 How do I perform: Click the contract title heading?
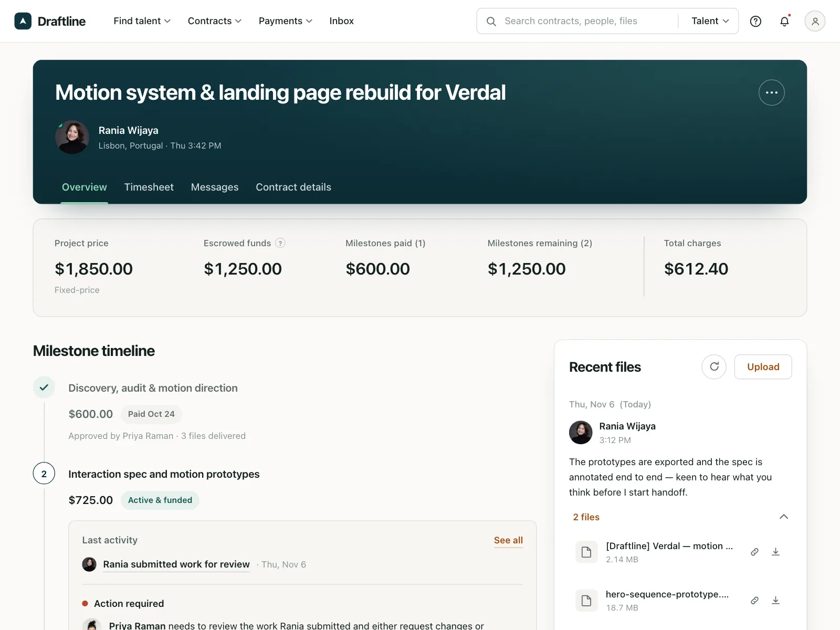point(280,92)
